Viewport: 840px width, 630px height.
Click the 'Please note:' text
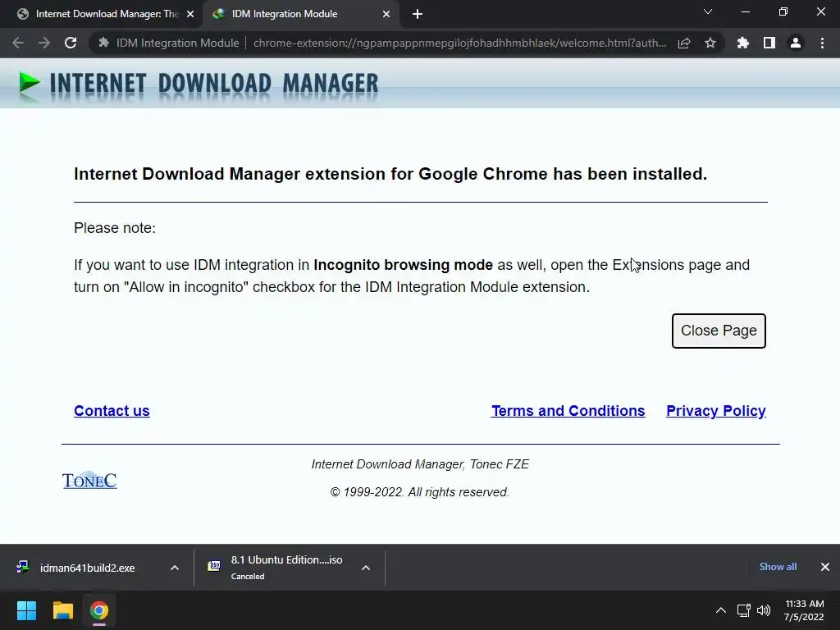coord(115,228)
